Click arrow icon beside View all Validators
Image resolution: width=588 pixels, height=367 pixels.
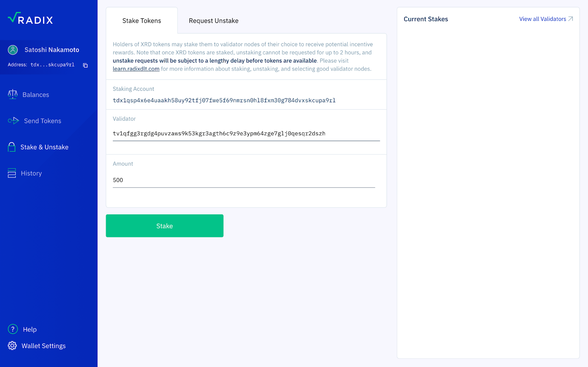click(x=570, y=19)
